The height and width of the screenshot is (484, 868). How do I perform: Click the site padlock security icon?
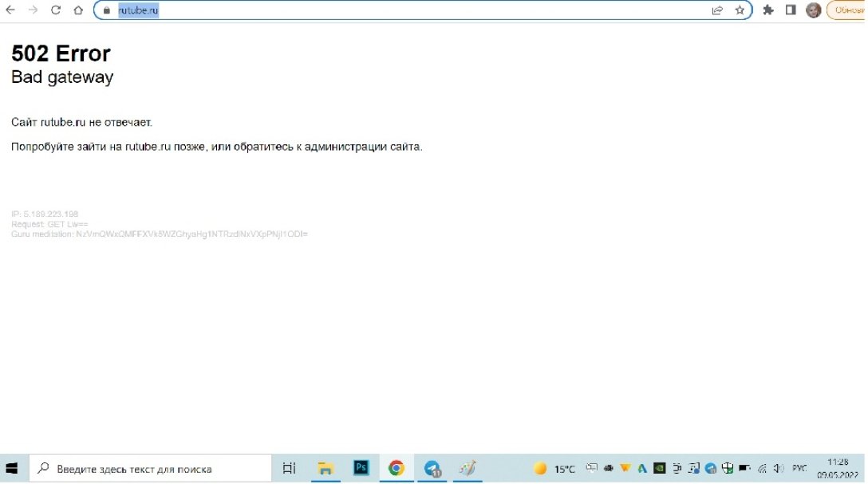tap(107, 10)
